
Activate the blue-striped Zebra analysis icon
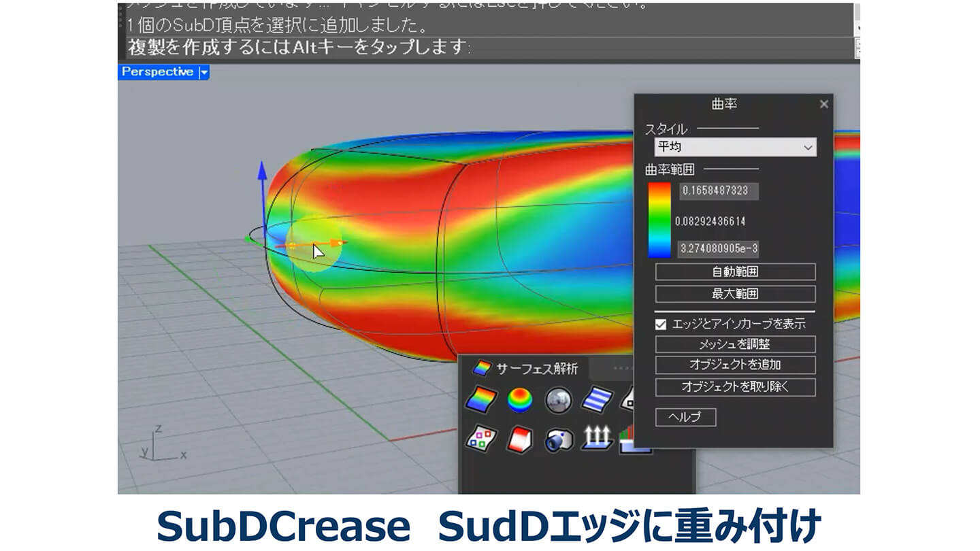coord(597,400)
